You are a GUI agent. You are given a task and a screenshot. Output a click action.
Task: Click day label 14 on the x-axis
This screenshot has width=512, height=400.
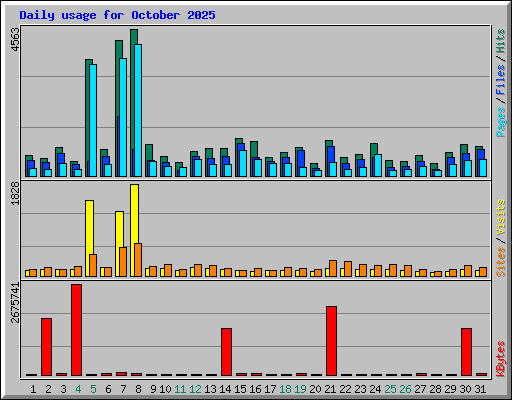[x=225, y=389]
